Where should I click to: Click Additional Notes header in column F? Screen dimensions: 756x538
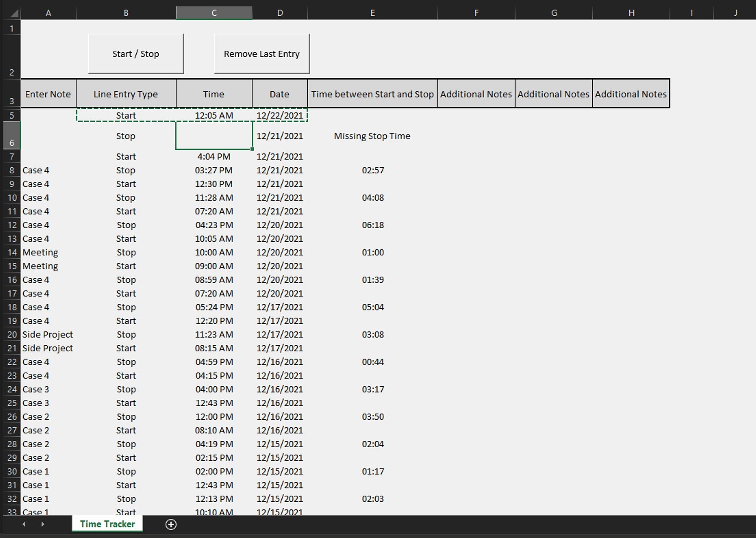(x=476, y=94)
